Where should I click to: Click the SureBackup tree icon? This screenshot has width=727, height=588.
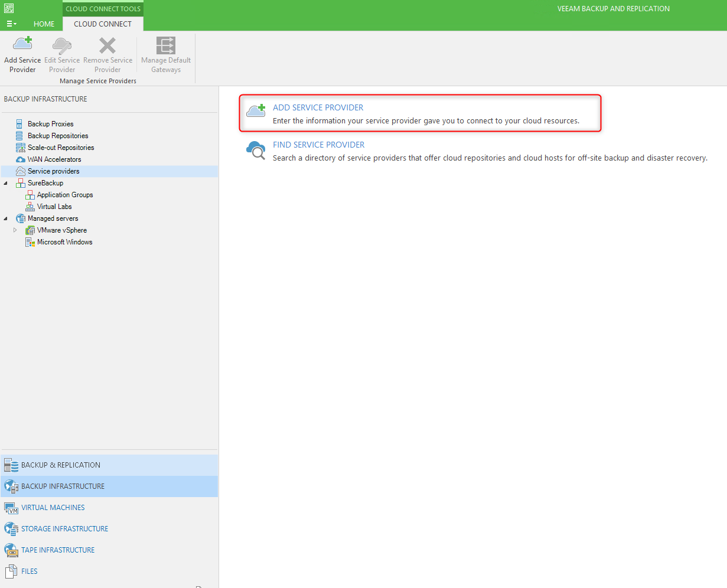[21, 183]
